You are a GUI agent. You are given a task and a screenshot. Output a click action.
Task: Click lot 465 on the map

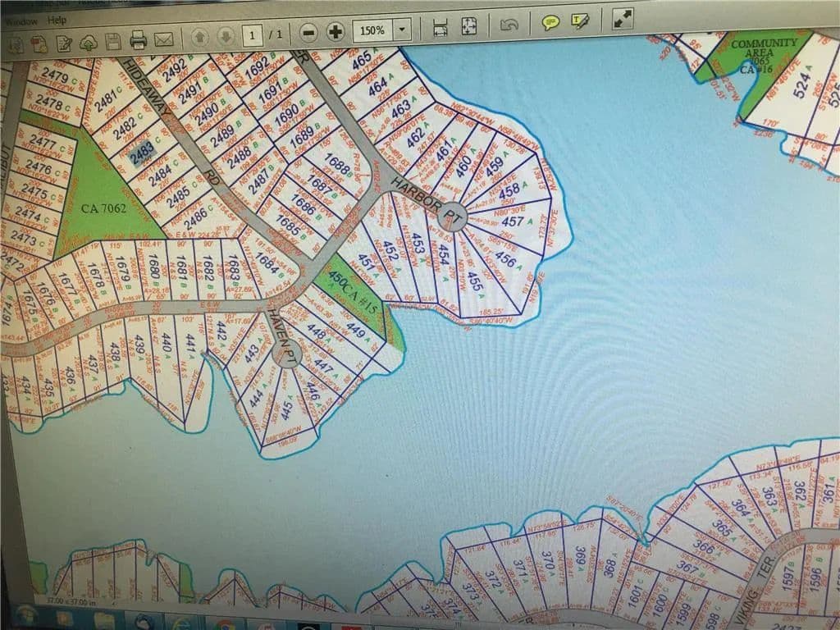(362, 60)
